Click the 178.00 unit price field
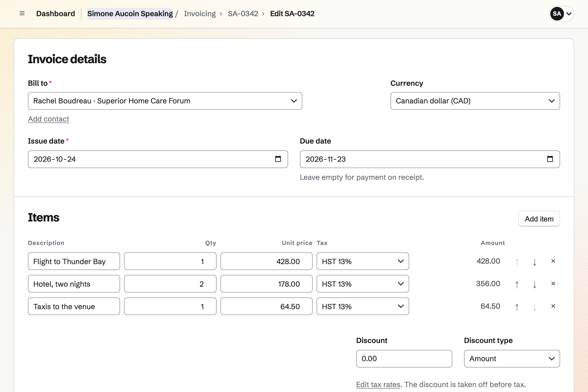 pos(266,284)
